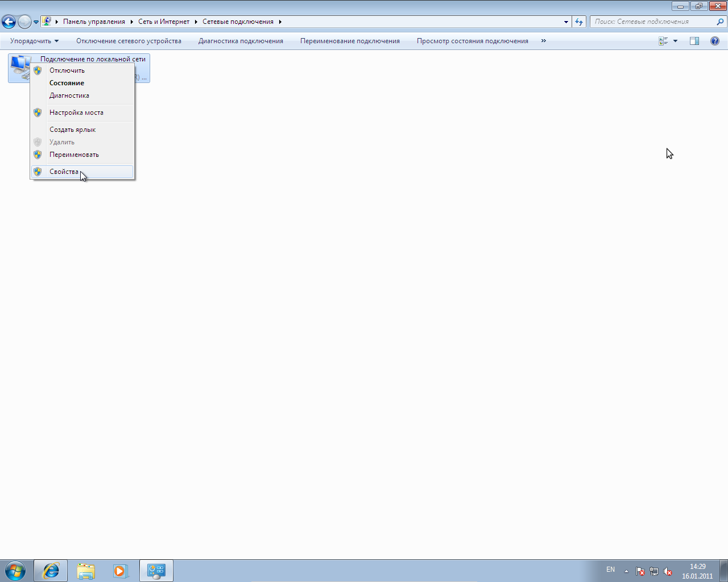Click the EN language indicator
The height and width of the screenshot is (582, 728).
coord(610,569)
